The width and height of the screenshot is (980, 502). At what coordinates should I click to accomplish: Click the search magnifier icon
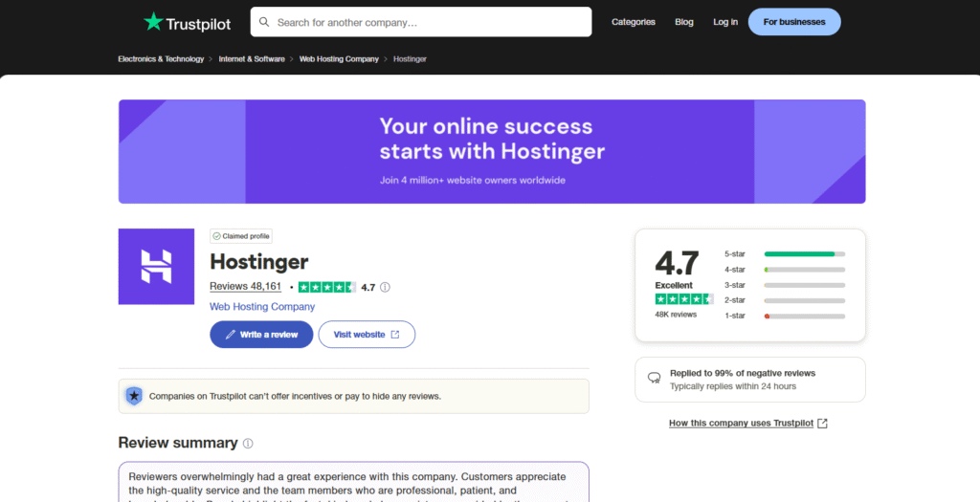(264, 22)
